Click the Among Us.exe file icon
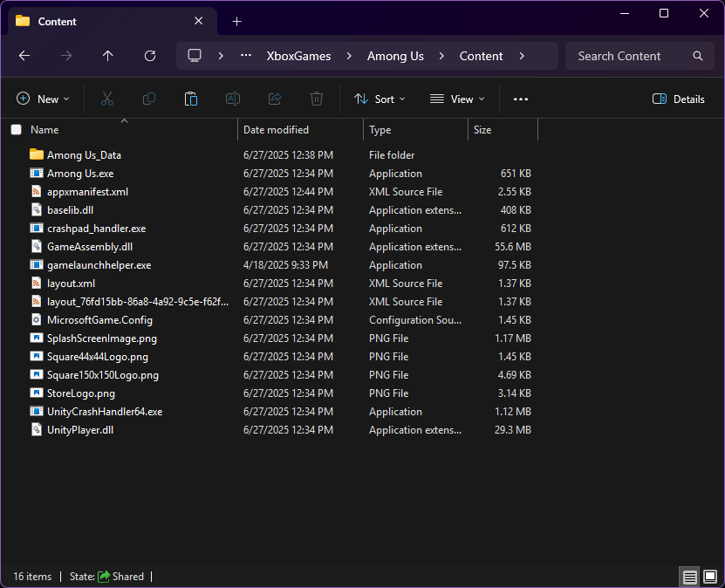Image resolution: width=725 pixels, height=588 pixels. (37, 174)
